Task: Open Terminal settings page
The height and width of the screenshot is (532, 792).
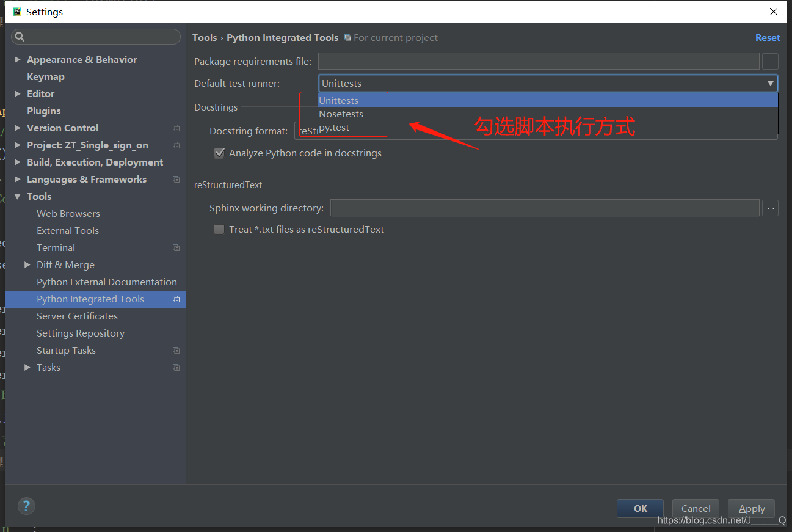Action: coord(56,248)
